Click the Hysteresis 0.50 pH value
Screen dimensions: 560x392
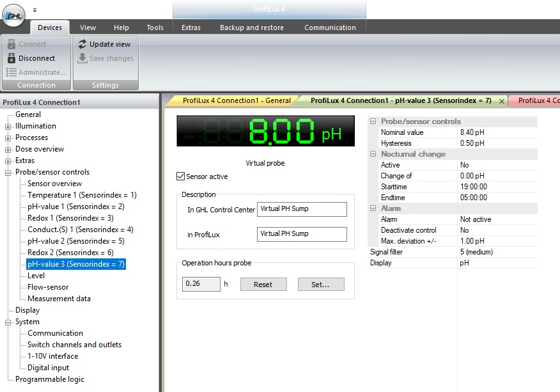[497, 143]
